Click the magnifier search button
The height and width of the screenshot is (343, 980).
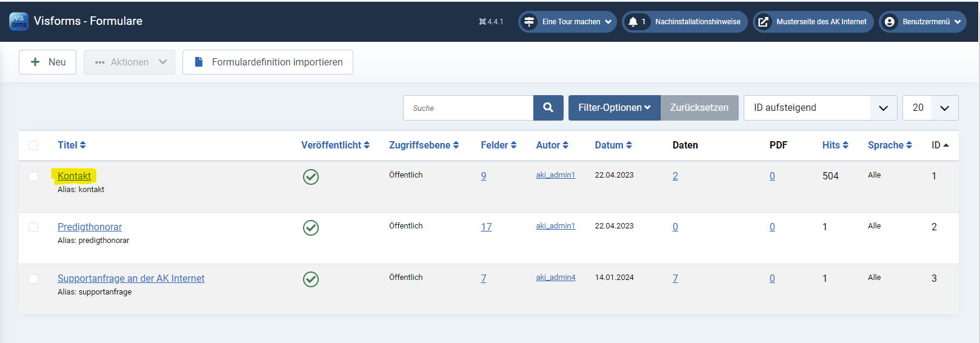[548, 108]
